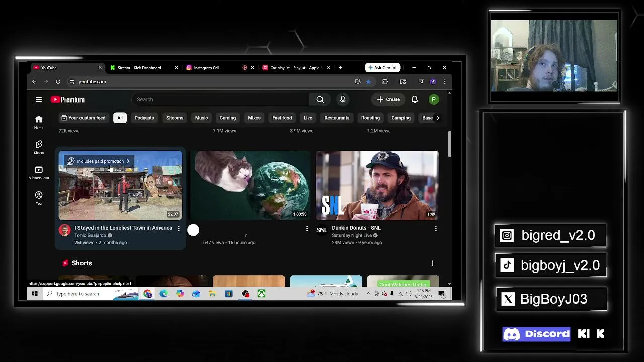Open Microsoft Edge from the taskbar
Viewport: 644px width, 362px height.
[x=164, y=294]
